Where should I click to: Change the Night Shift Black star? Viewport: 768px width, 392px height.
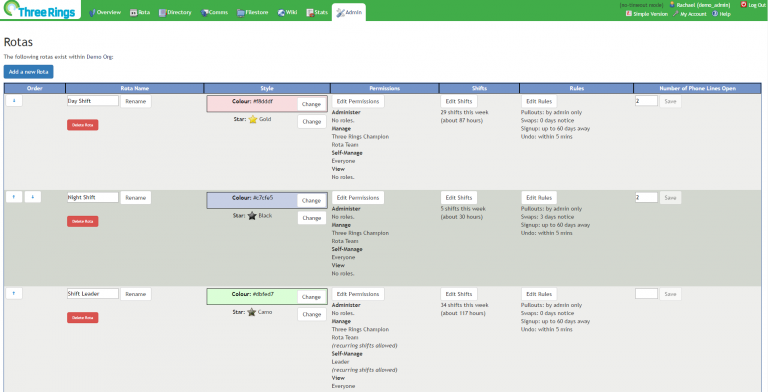(x=312, y=218)
